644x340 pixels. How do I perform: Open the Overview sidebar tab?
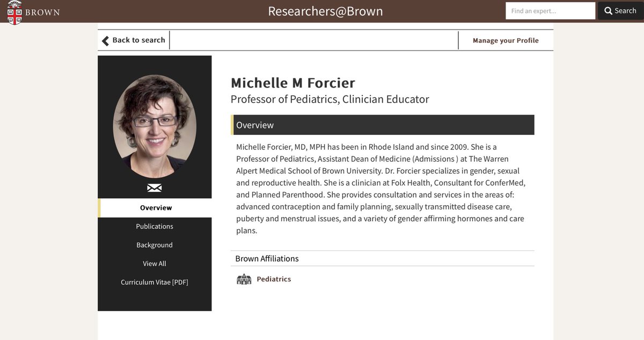[156, 208]
